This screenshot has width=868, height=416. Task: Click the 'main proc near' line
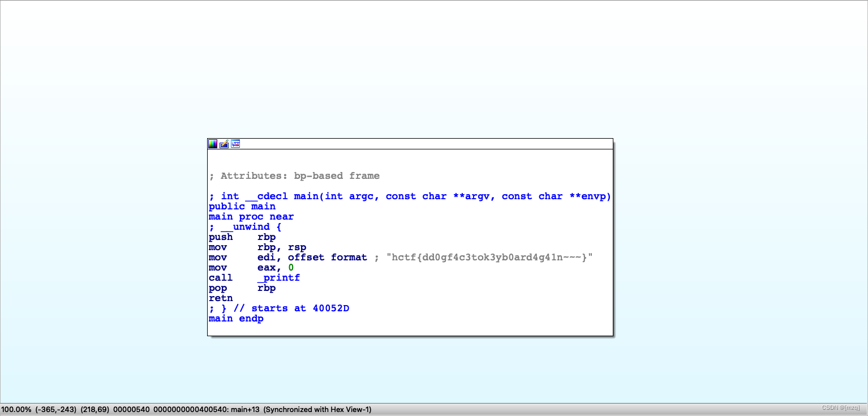[x=251, y=217]
